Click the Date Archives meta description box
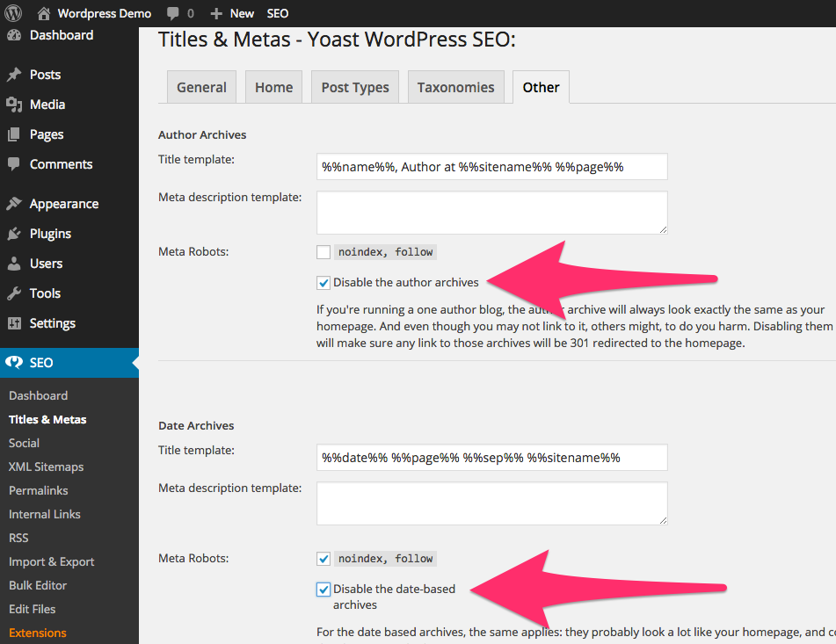The width and height of the screenshot is (836, 644). tap(491, 503)
